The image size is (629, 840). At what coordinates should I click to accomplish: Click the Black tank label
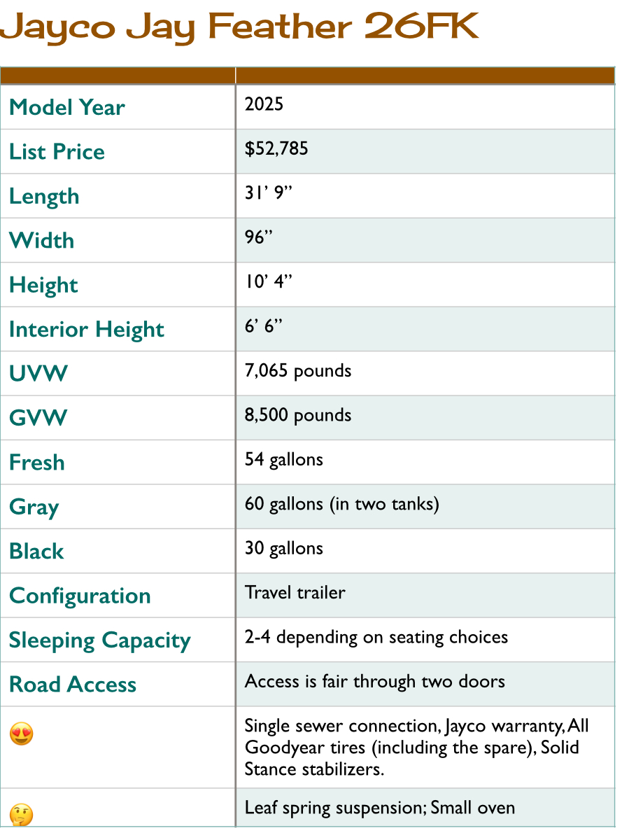point(36,551)
